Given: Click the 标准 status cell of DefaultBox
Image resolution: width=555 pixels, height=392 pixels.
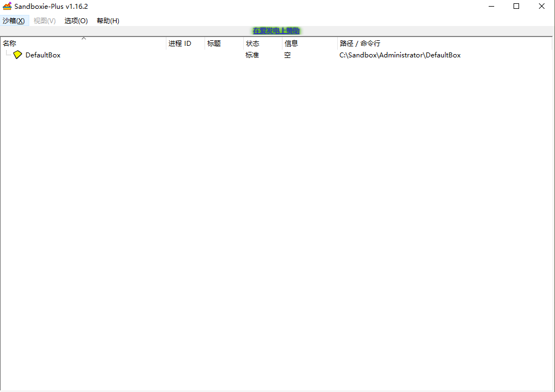Looking at the screenshot, I should pyautogui.click(x=252, y=55).
